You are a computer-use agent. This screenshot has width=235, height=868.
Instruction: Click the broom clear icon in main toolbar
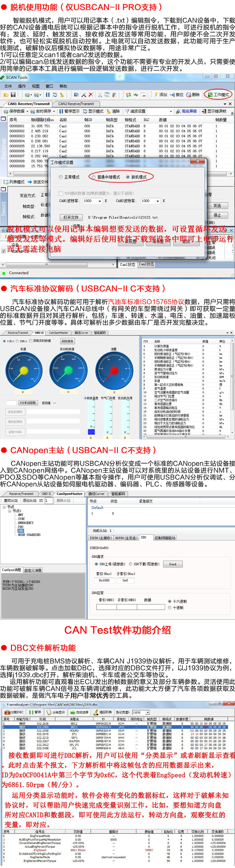(x=62, y=95)
